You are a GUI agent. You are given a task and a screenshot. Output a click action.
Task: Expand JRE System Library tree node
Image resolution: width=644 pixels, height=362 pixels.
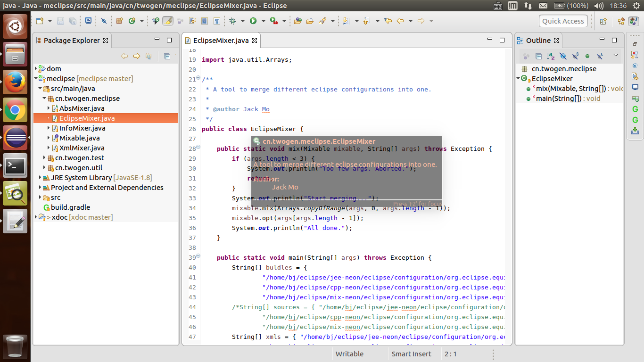coord(41,178)
